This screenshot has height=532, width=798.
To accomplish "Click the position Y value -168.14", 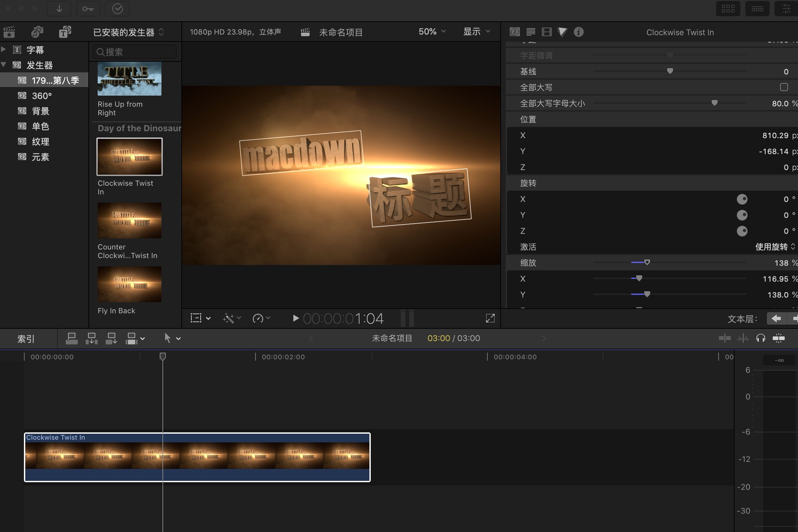I will click(x=773, y=151).
